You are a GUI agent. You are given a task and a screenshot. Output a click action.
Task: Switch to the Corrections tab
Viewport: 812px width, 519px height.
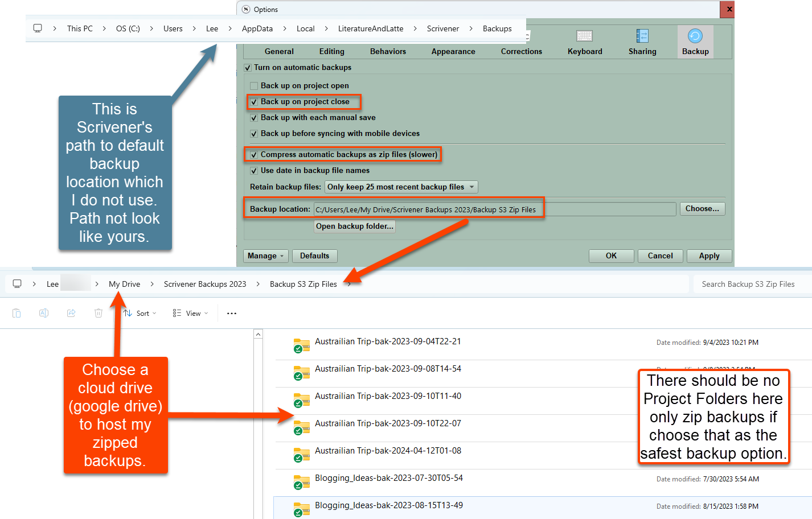(521, 51)
